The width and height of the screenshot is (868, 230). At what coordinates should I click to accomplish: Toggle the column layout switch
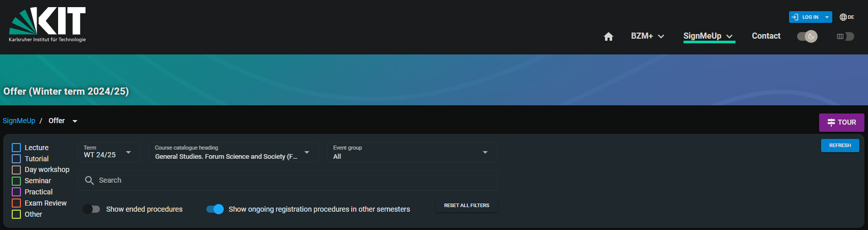845,36
